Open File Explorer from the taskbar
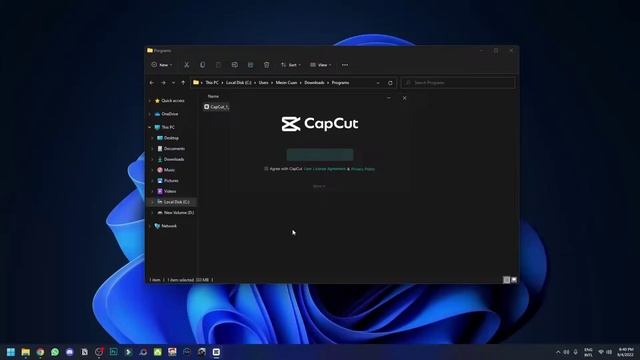Screen dimensions: 640x360 25,352
